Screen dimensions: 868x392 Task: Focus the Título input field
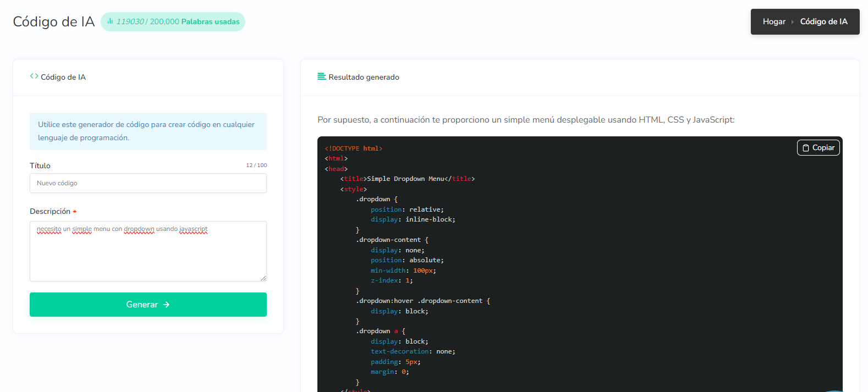pos(148,183)
